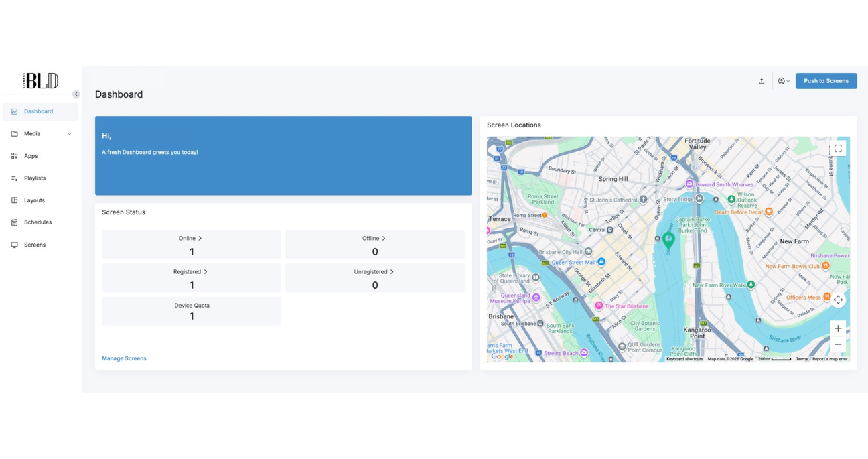Click the Apps grid icon
This screenshot has height=459, width=868.
click(x=15, y=156)
